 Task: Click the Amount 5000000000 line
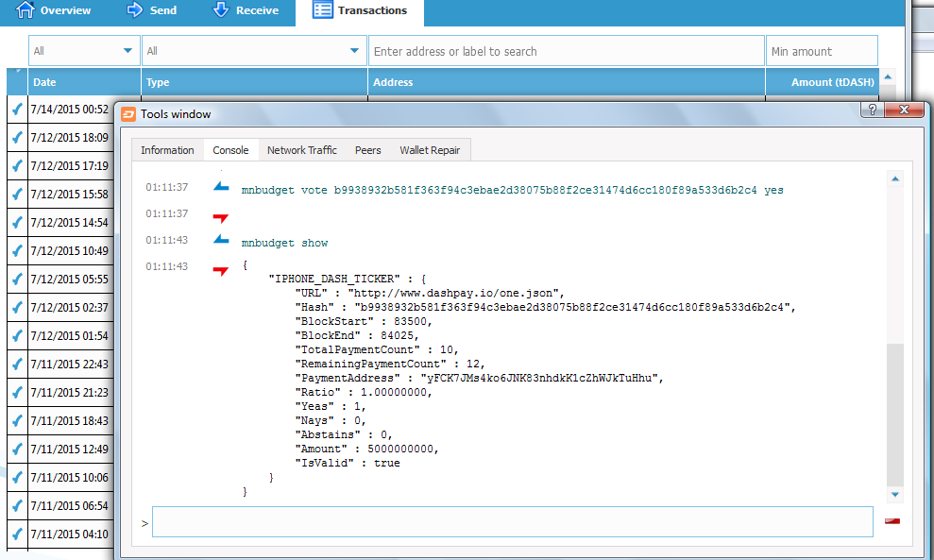[366, 450]
